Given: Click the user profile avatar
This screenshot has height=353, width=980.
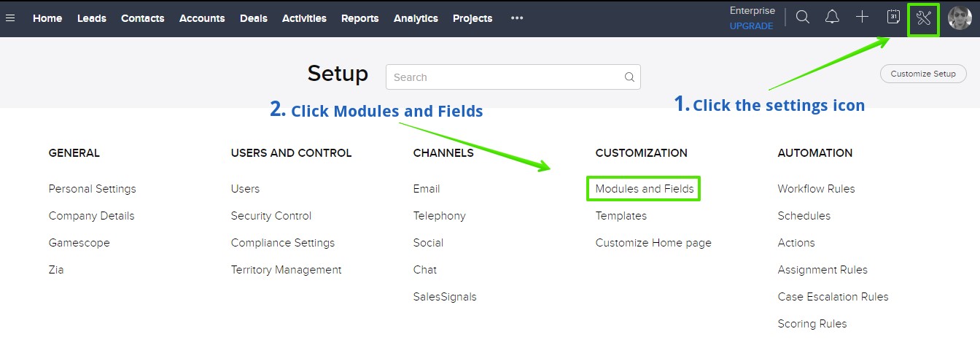Looking at the screenshot, I should 960,18.
